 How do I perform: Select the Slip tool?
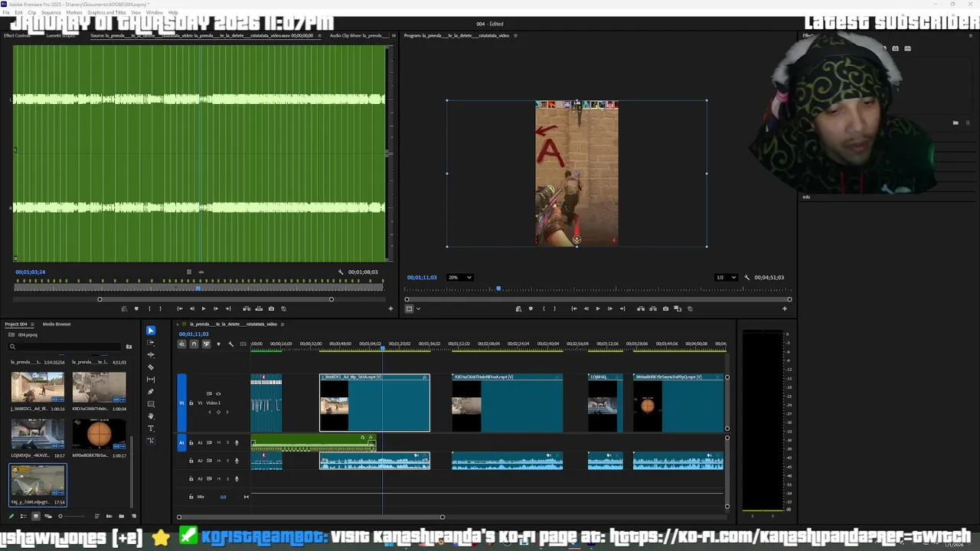tap(151, 380)
